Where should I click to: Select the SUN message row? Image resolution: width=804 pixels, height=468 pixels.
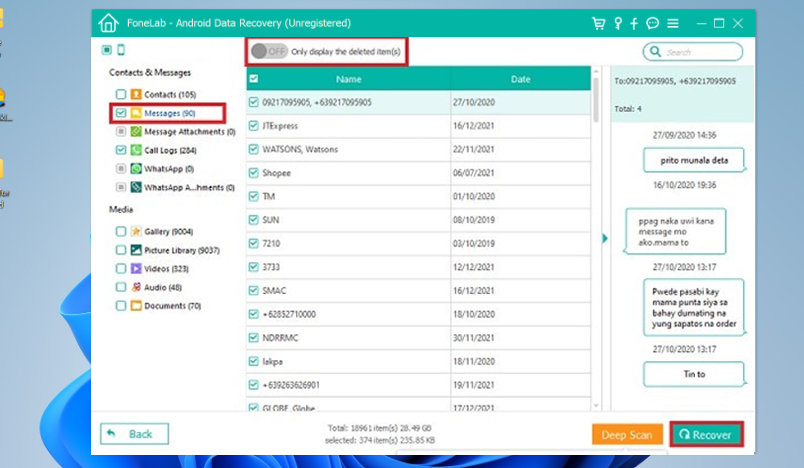tap(418, 220)
